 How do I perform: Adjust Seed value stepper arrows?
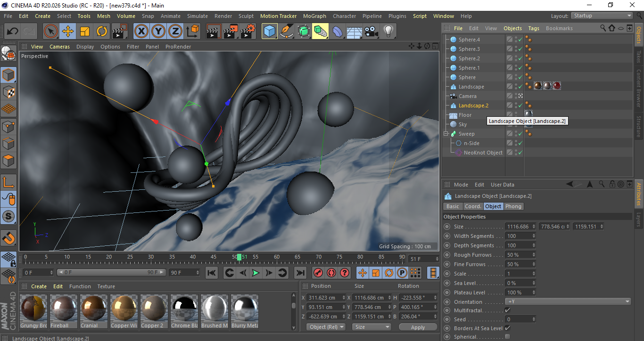pos(534,319)
